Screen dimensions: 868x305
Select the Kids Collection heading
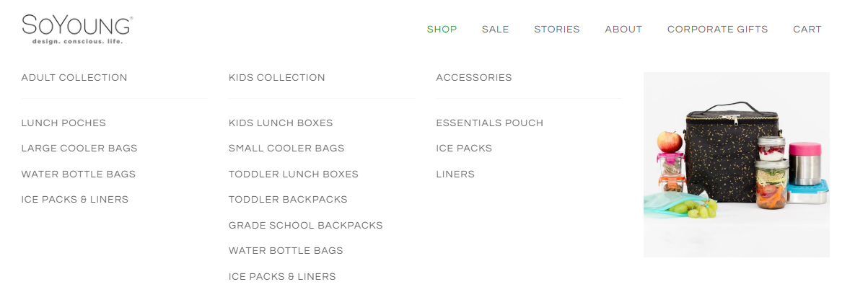277,78
